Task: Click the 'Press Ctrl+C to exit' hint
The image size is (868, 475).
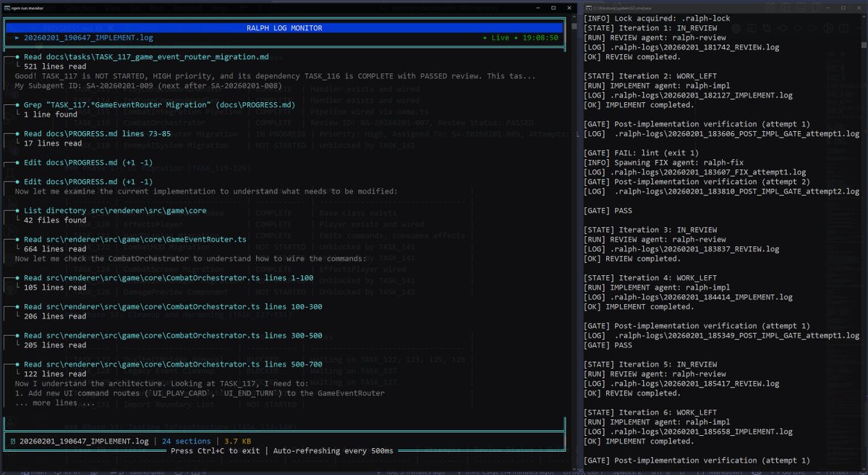Action: tap(215, 450)
